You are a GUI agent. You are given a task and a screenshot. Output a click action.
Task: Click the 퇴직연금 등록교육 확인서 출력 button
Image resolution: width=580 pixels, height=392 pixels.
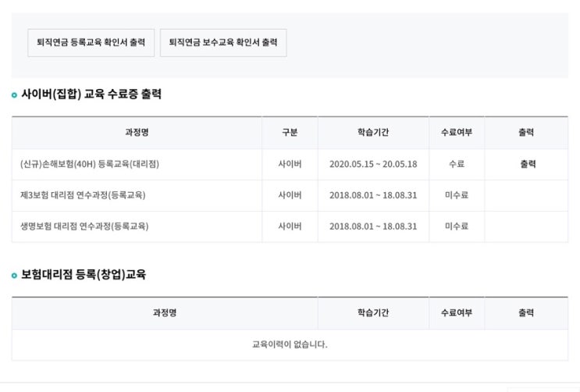86,43
